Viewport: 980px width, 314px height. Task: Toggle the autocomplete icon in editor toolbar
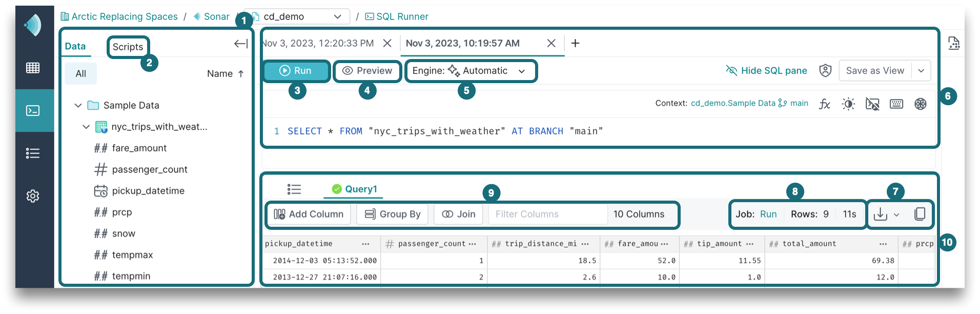tap(872, 104)
